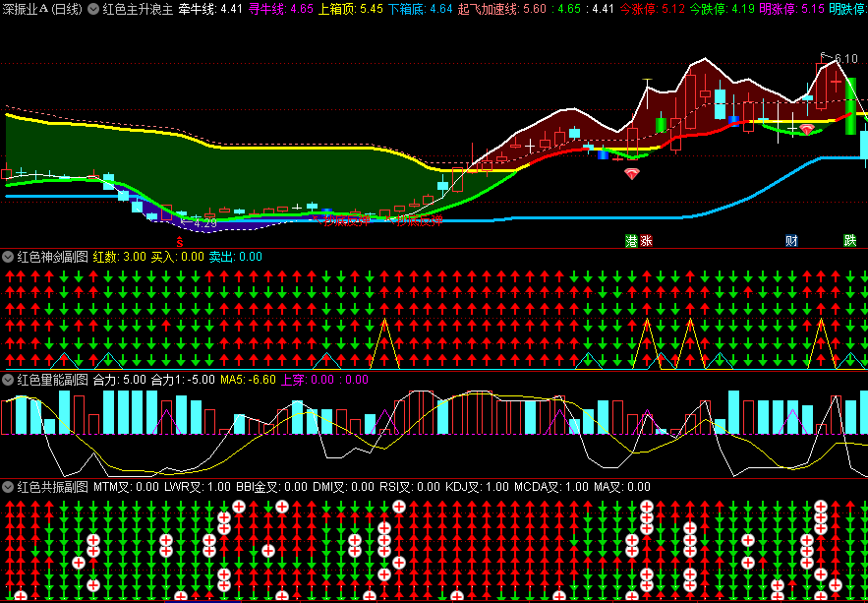Viewport: 868px width, 603px height.
Task: Click the red S signal below the 4.23 low
Action: point(179,241)
